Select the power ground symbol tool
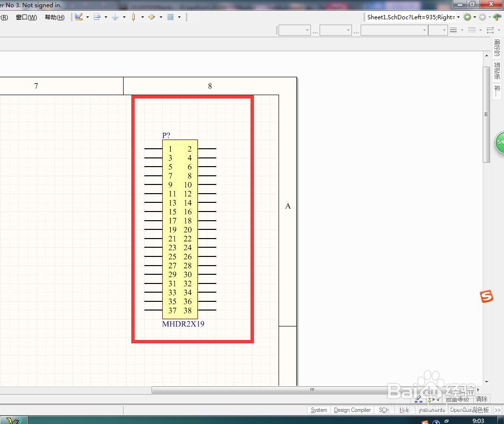This screenshot has height=424, width=504. (115, 17)
